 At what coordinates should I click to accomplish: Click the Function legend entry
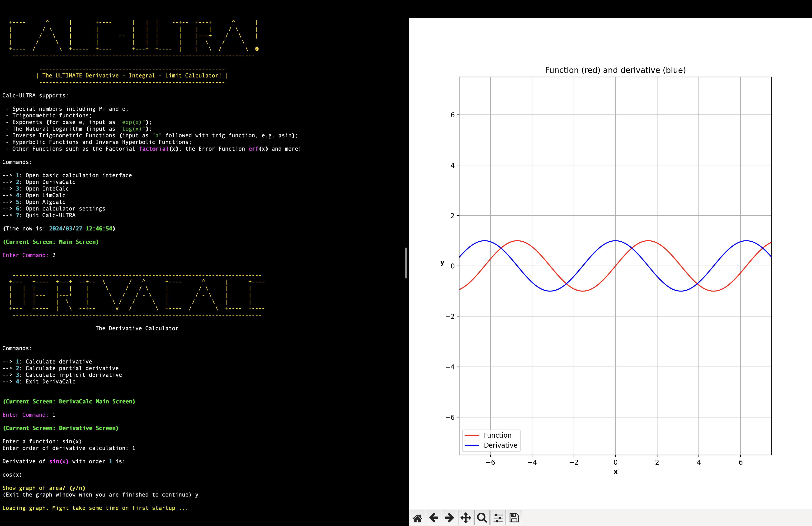tap(488, 435)
